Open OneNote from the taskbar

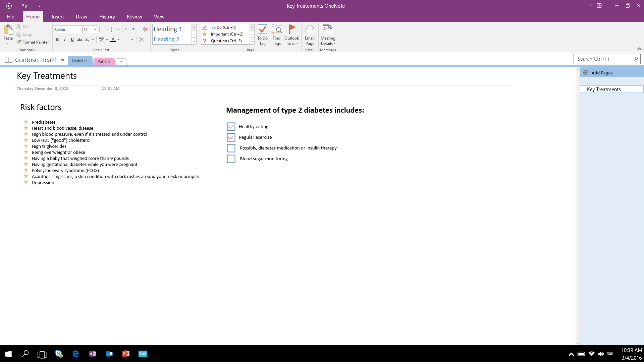coord(92,354)
